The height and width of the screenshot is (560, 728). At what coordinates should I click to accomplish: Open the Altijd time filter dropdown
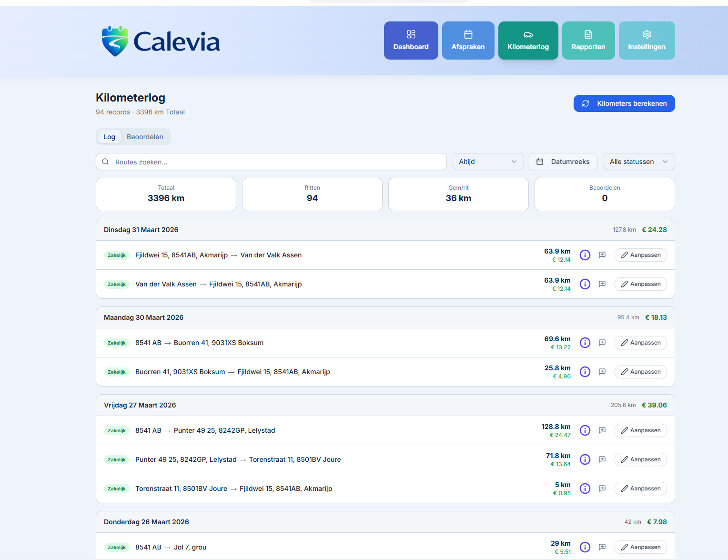(x=488, y=162)
